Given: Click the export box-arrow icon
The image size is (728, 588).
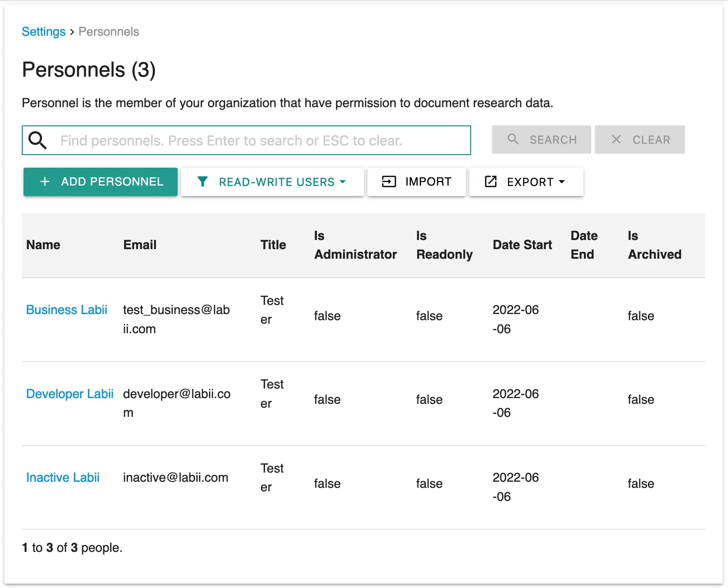Looking at the screenshot, I should (491, 182).
